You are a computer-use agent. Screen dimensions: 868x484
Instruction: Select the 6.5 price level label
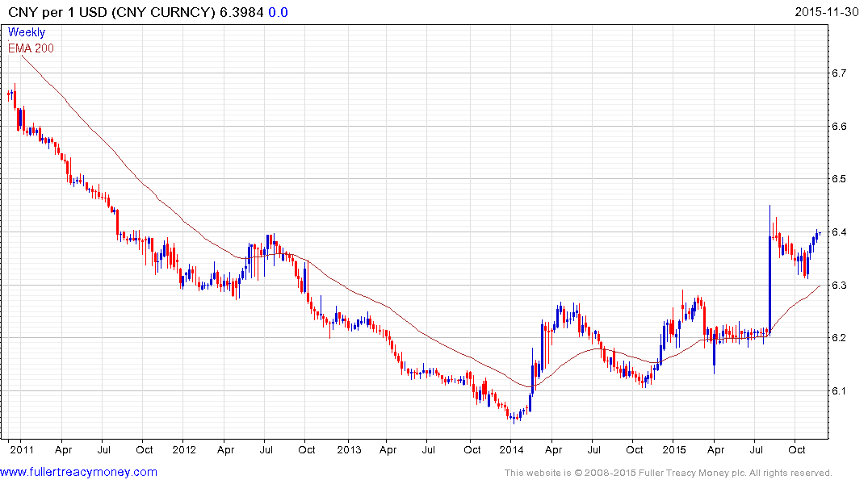tap(839, 179)
